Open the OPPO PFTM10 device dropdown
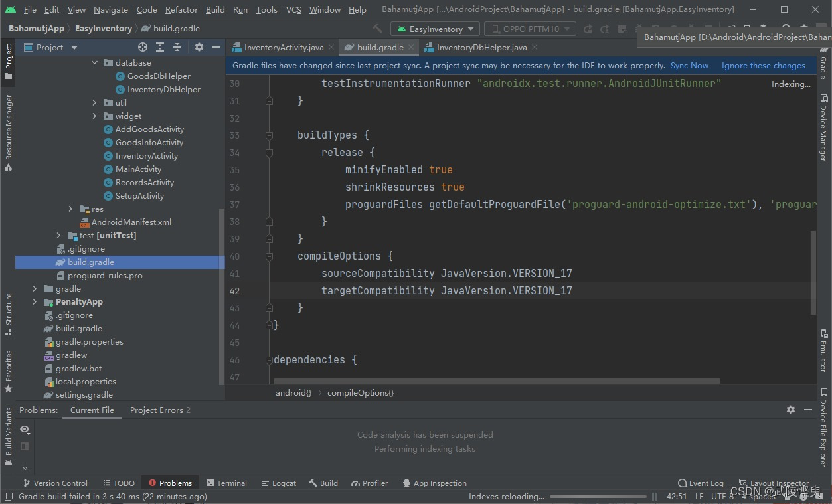The image size is (832, 504). click(529, 29)
